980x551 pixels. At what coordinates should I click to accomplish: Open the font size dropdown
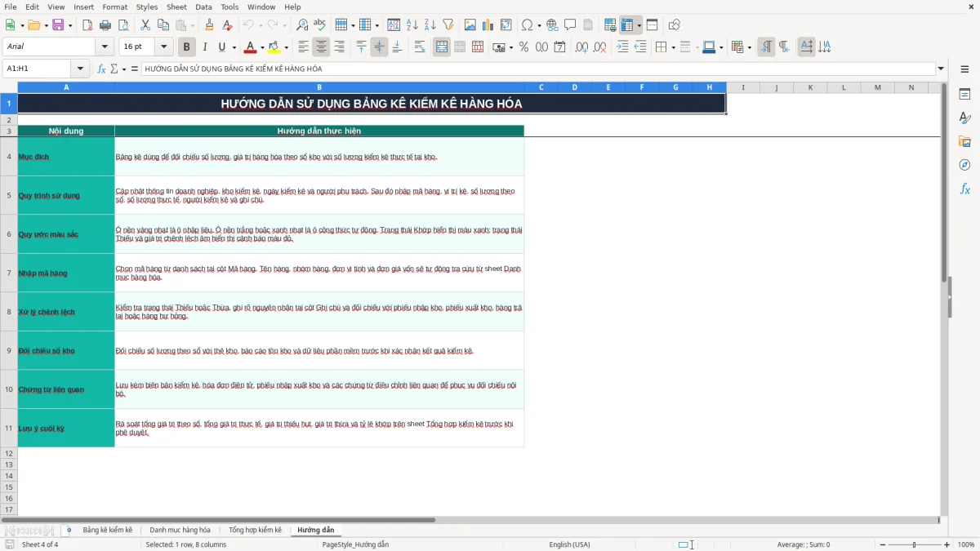[x=163, y=47]
